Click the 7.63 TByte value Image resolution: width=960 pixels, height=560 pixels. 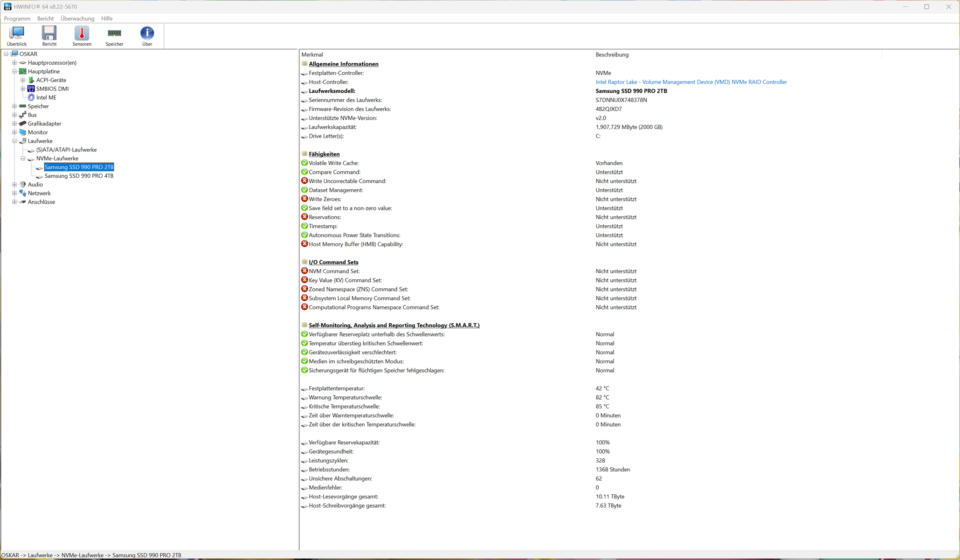(x=608, y=505)
